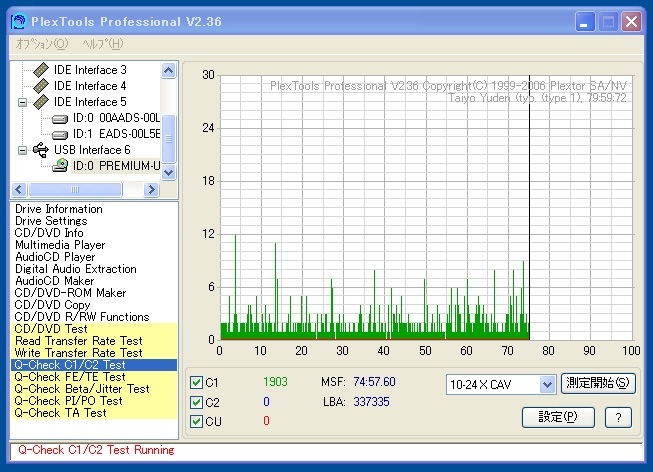This screenshot has height=472, width=653.
Task: Collapse the USB Interface 6 tree node
Action: (x=22, y=150)
